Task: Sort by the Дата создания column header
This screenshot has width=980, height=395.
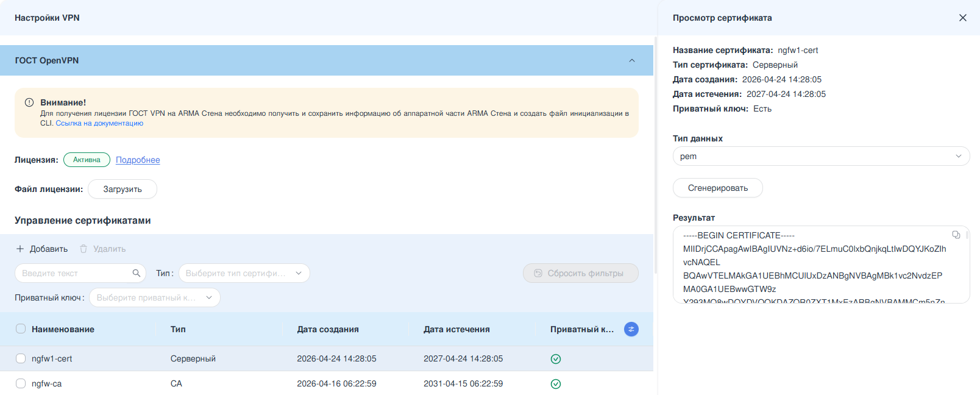Action: [328, 329]
